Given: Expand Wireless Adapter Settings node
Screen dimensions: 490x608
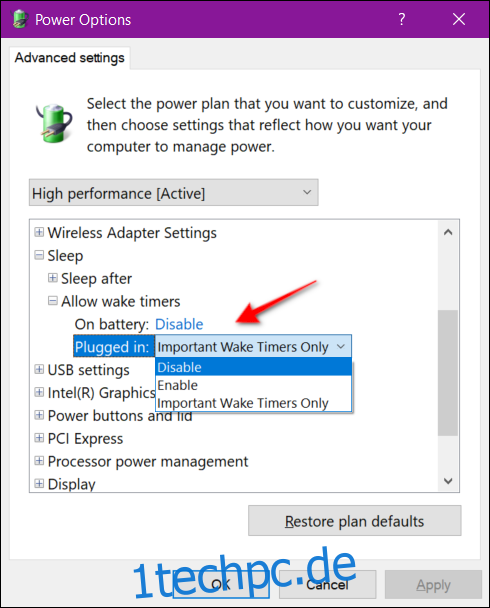Looking at the screenshot, I should coord(39,232).
